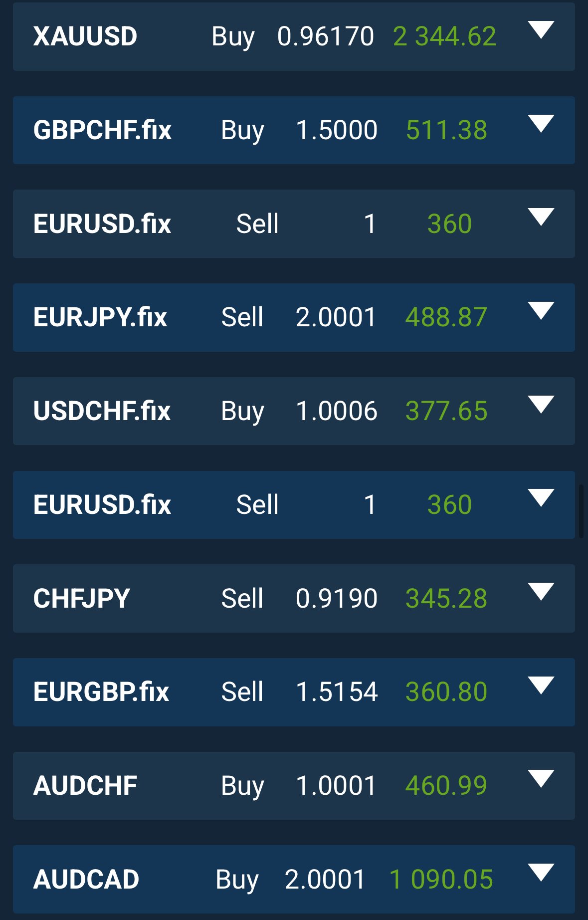Open the AUDCHF row dropdown triangle
The height and width of the screenshot is (920, 588).
tap(541, 779)
